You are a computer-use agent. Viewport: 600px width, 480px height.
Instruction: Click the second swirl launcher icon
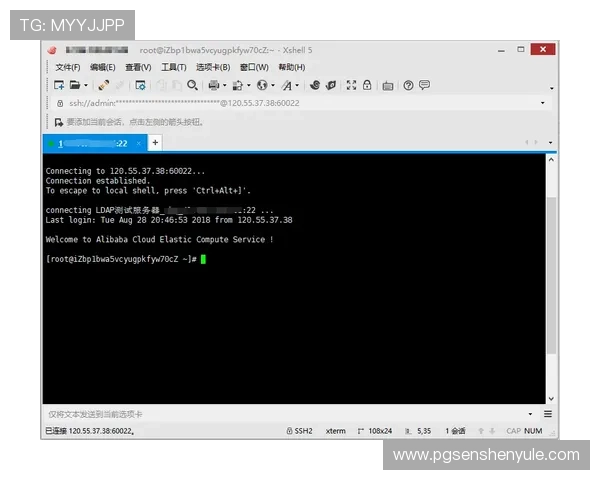point(331,85)
